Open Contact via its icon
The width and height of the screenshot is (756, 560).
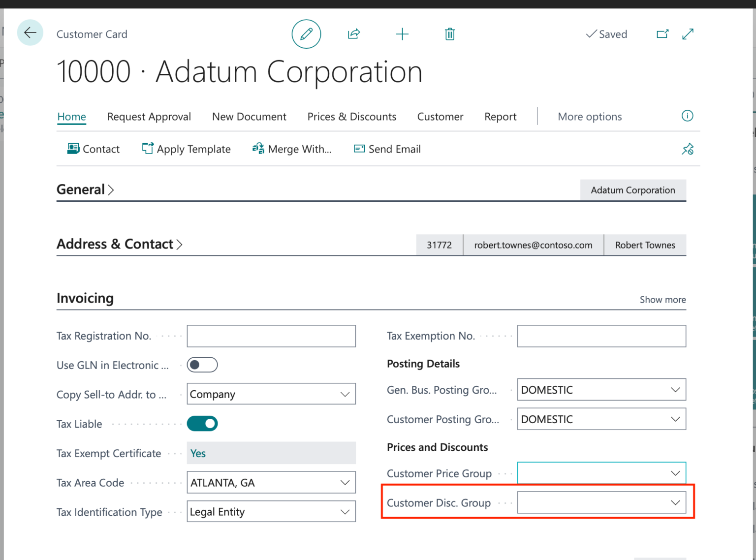coord(73,149)
